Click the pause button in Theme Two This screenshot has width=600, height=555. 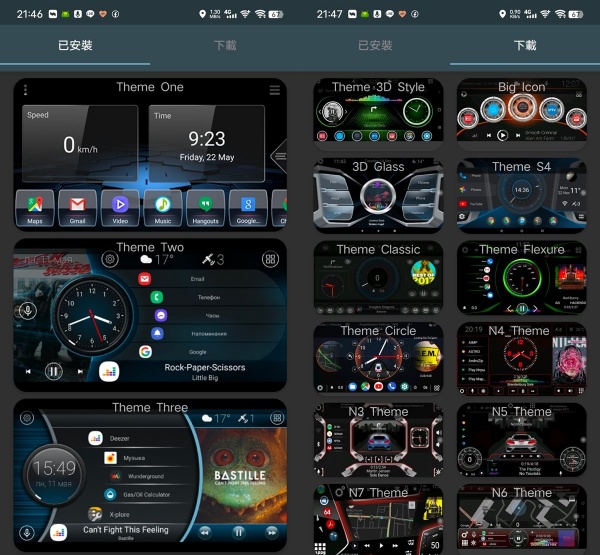point(54,371)
